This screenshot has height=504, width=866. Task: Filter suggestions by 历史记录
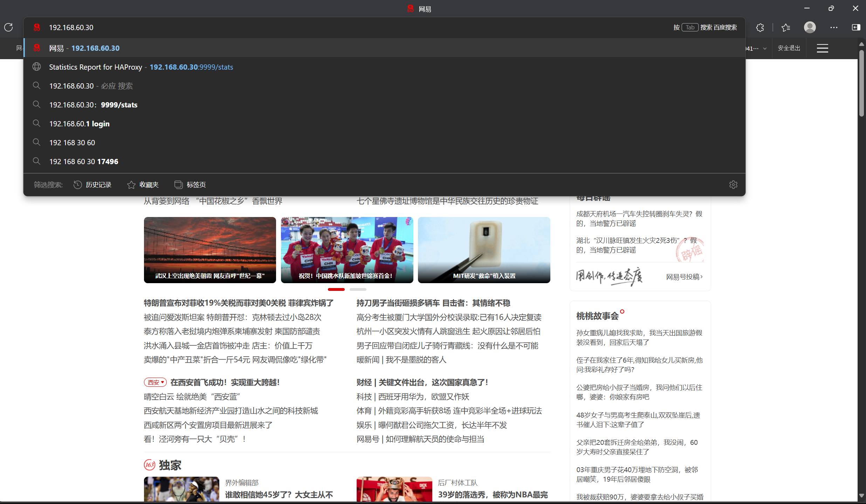pyautogui.click(x=92, y=184)
